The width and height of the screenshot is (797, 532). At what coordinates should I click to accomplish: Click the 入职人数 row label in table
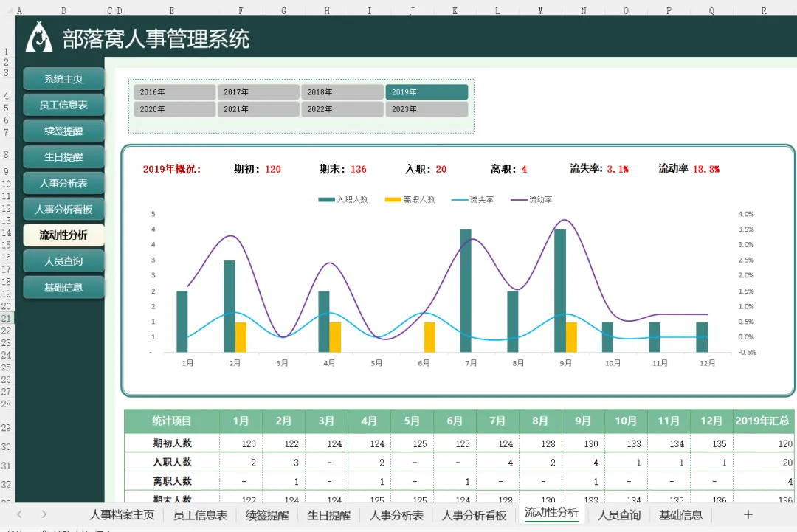pos(172,463)
